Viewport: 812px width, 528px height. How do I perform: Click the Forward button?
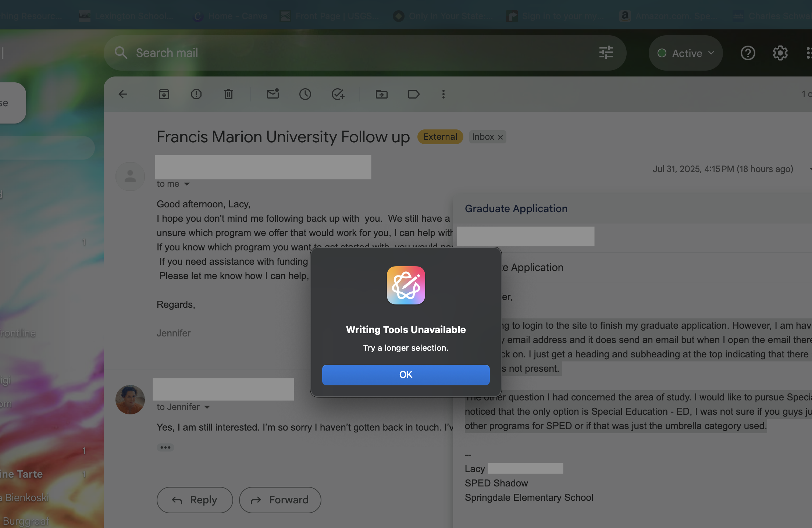click(280, 500)
